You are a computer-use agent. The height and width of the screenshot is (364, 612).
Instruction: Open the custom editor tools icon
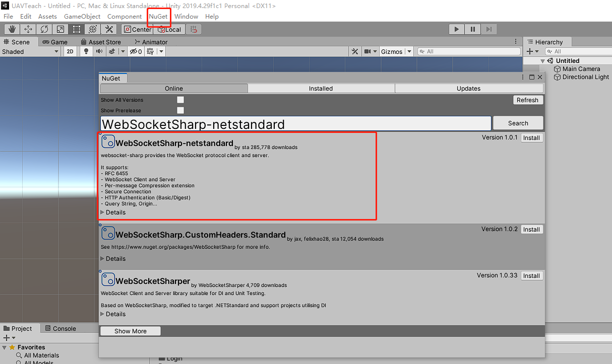click(109, 29)
